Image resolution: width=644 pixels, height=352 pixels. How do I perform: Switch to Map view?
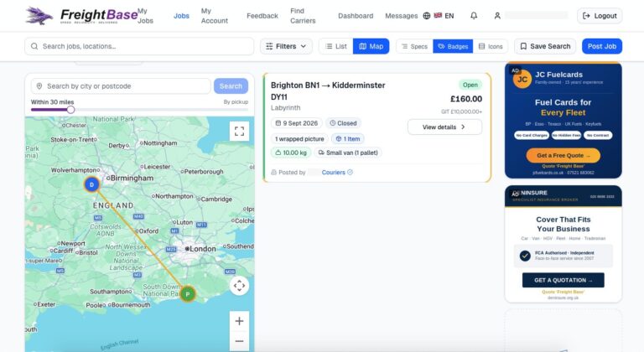(371, 46)
